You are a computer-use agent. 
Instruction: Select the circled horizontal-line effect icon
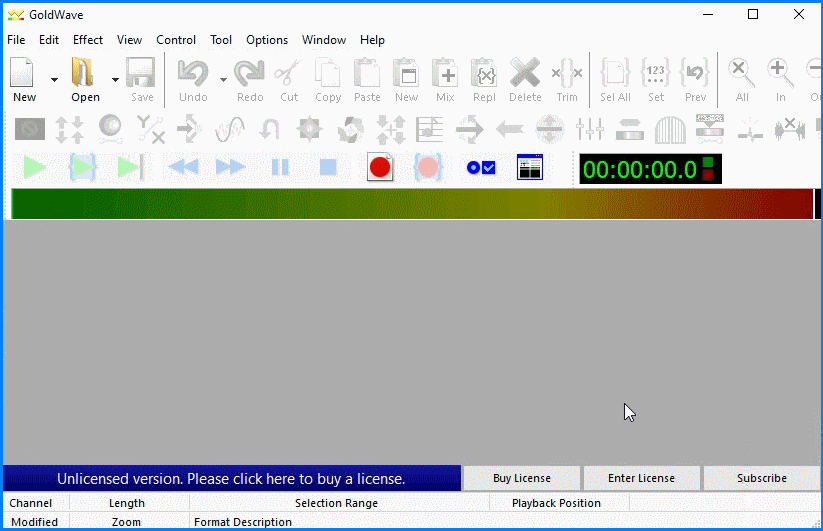(x=550, y=129)
